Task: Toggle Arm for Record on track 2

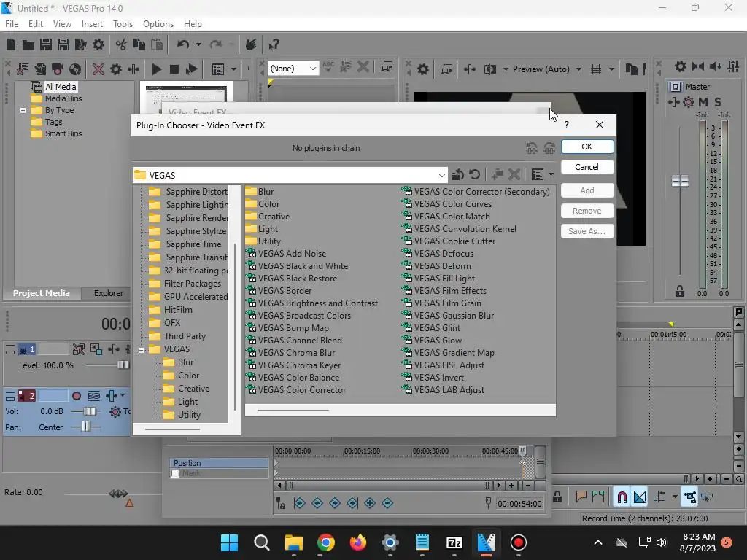Action: click(x=76, y=396)
